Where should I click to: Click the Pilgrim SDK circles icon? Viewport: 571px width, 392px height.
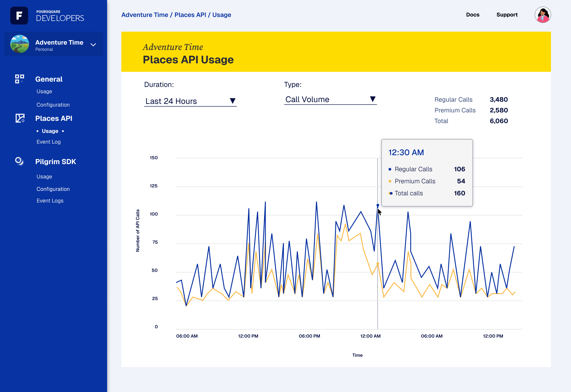click(19, 161)
